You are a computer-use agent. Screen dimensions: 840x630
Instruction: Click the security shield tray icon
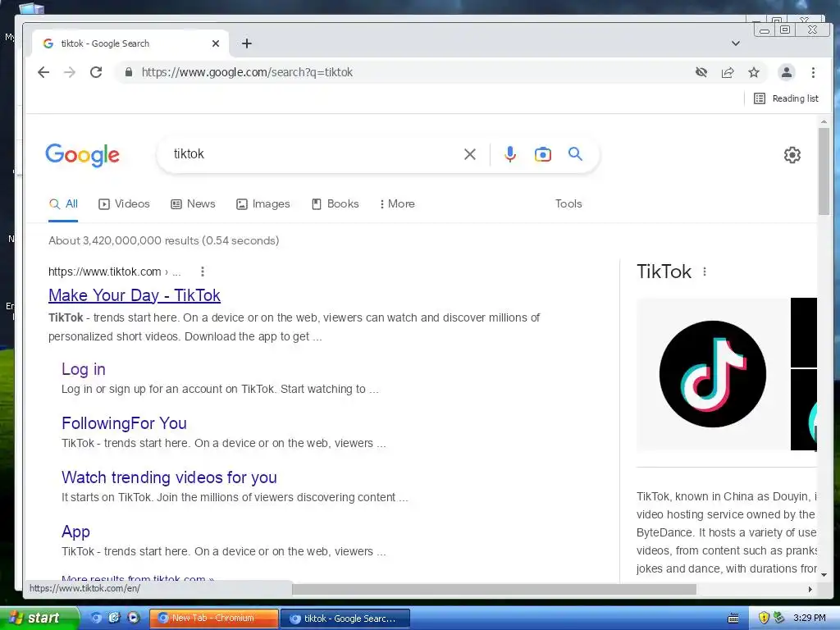[764, 619]
